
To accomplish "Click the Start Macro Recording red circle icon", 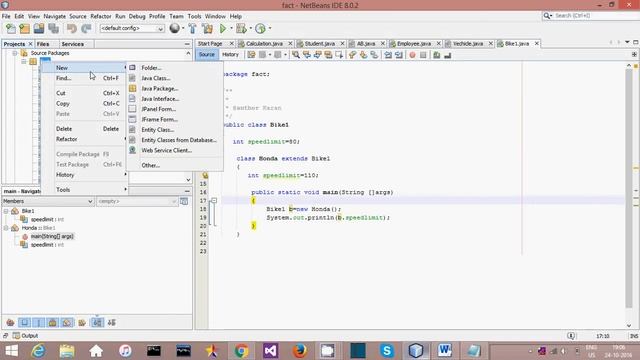I will pos(412,55).
